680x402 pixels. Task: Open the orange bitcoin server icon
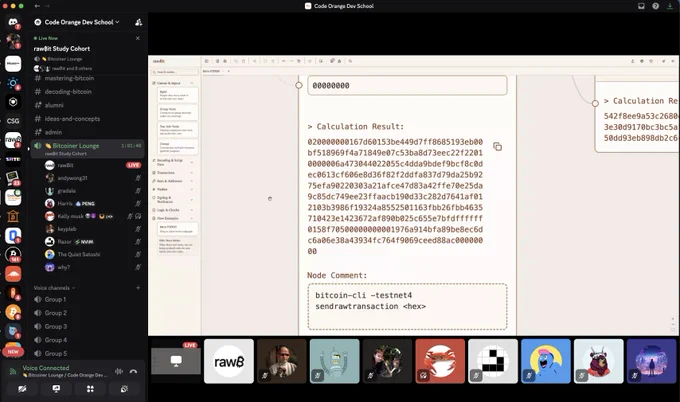(x=13, y=312)
